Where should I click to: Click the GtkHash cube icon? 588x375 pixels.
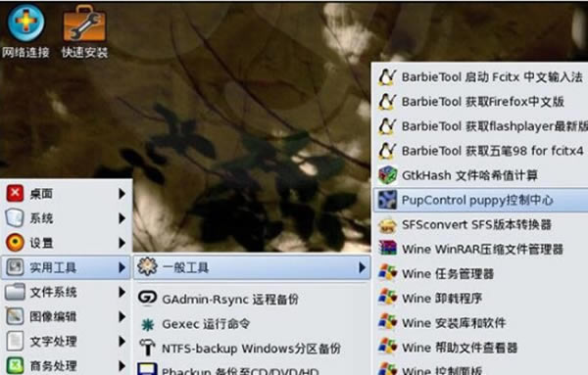(387, 175)
